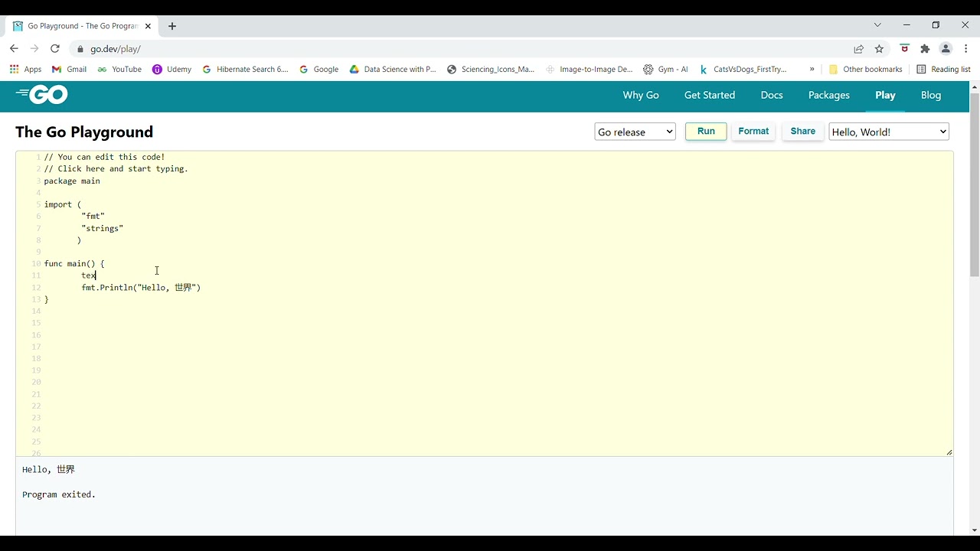Reload the page with refresh icon

55,48
